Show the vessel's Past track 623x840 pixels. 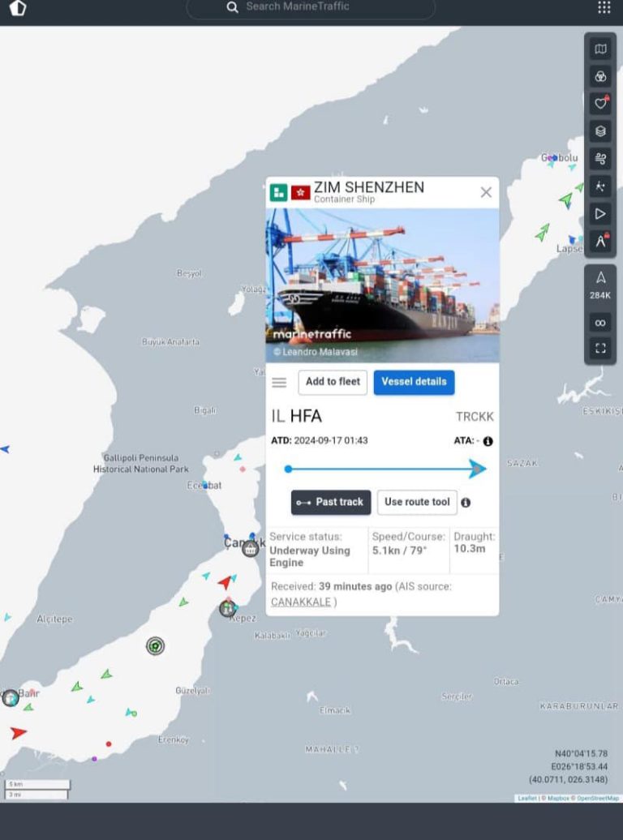[331, 502]
